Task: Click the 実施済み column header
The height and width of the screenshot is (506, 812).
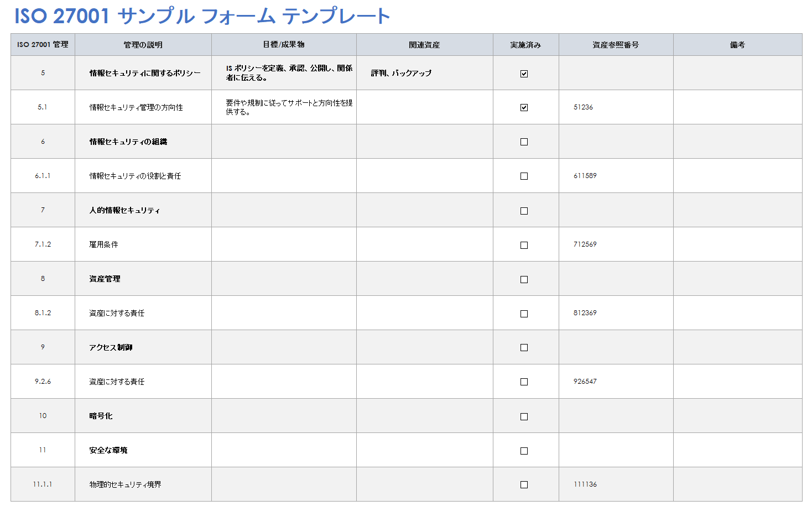Action: coord(526,45)
